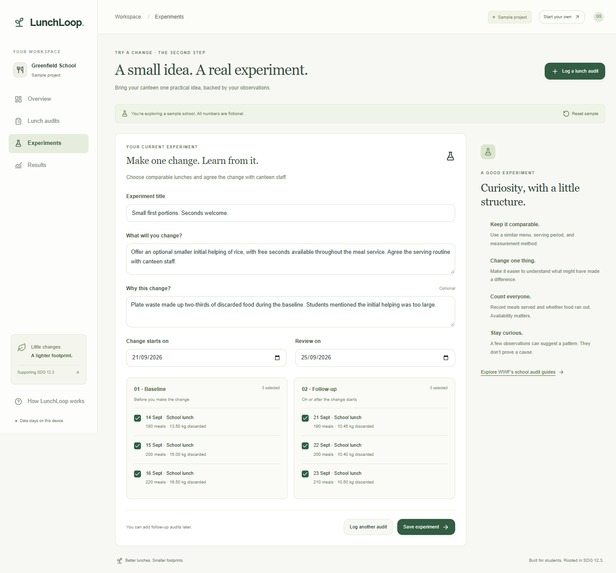This screenshot has height=573, width=616.
Task: Click Start your own button
Action: (x=562, y=17)
